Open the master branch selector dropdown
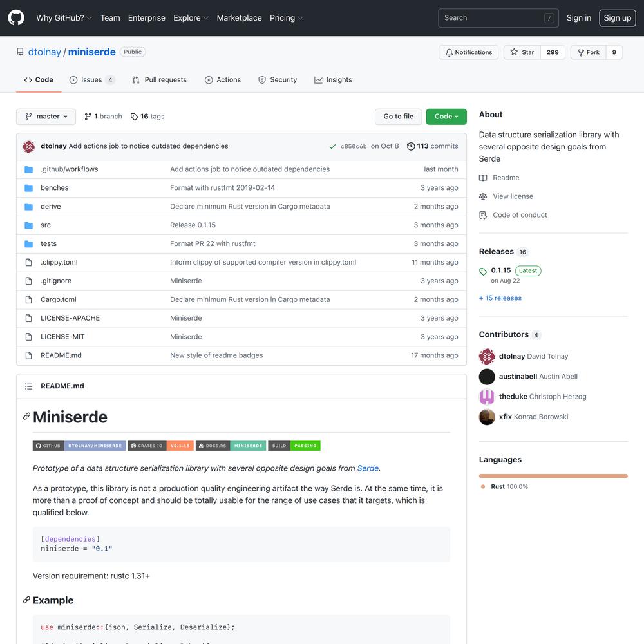644x644 pixels. pyautogui.click(x=46, y=117)
